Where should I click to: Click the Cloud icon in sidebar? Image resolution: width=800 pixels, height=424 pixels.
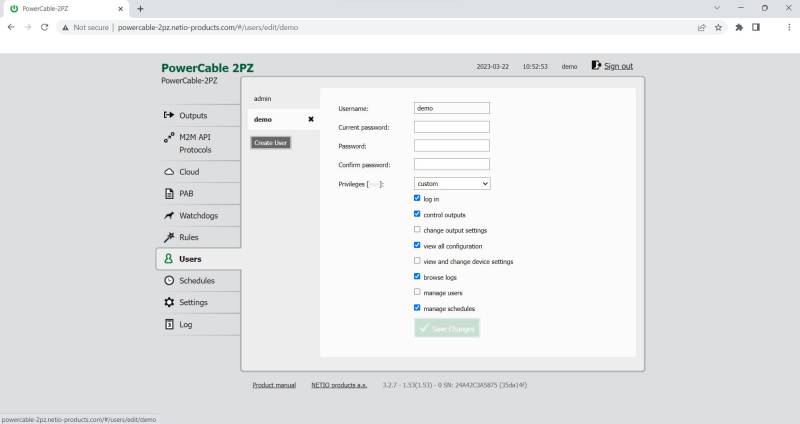[169, 172]
